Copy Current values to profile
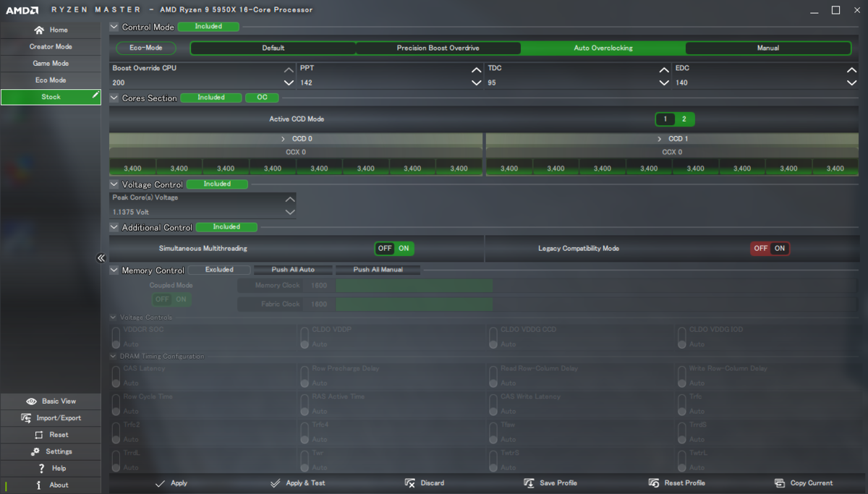The width and height of the screenshot is (868, 494). click(804, 483)
